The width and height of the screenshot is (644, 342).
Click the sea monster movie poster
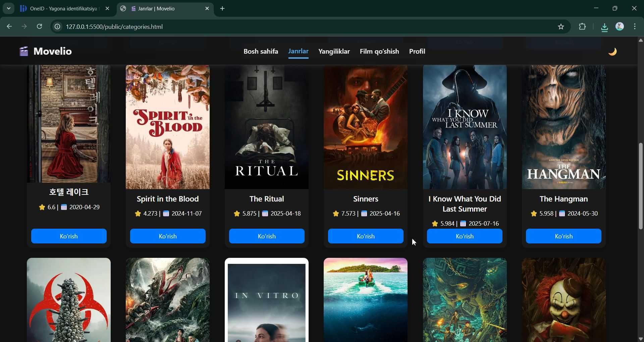(168, 300)
